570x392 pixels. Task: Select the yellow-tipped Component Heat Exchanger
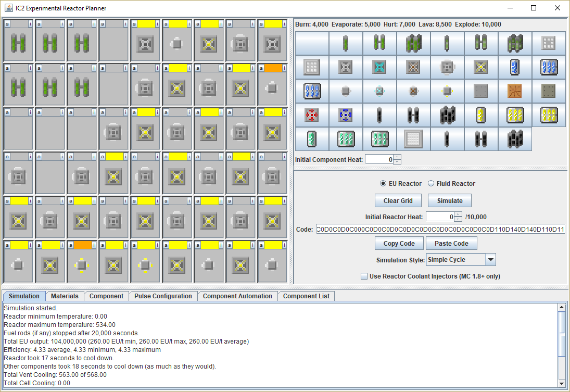(447, 91)
